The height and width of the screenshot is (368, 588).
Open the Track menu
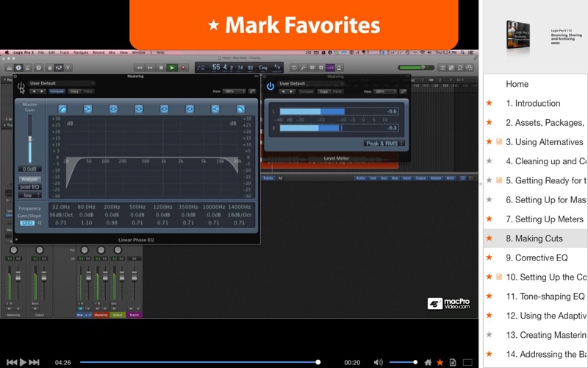point(64,52)
